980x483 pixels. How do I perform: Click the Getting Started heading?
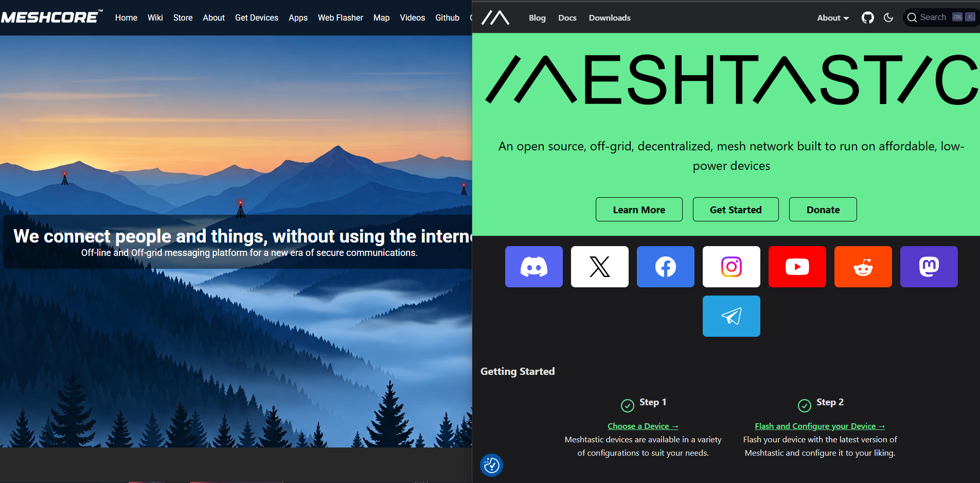518,371
